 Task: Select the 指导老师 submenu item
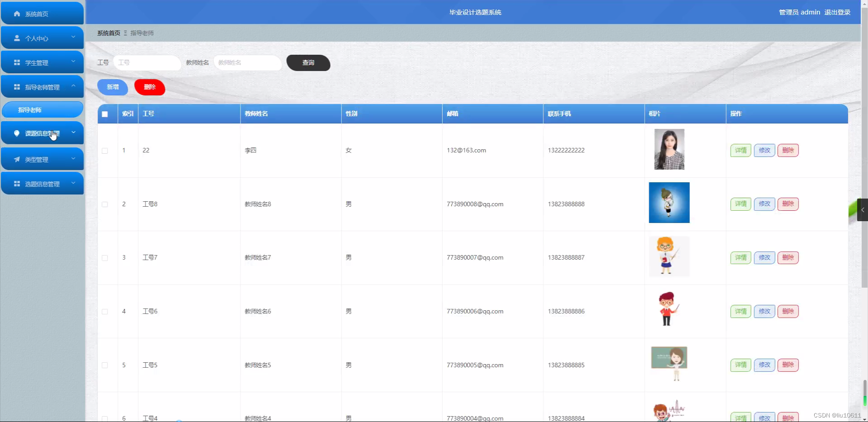pos(42,110)
